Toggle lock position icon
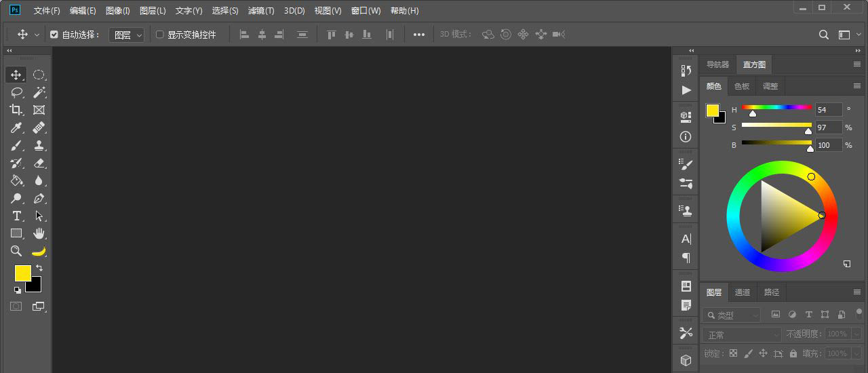868x373 pixels. point(763,353)
